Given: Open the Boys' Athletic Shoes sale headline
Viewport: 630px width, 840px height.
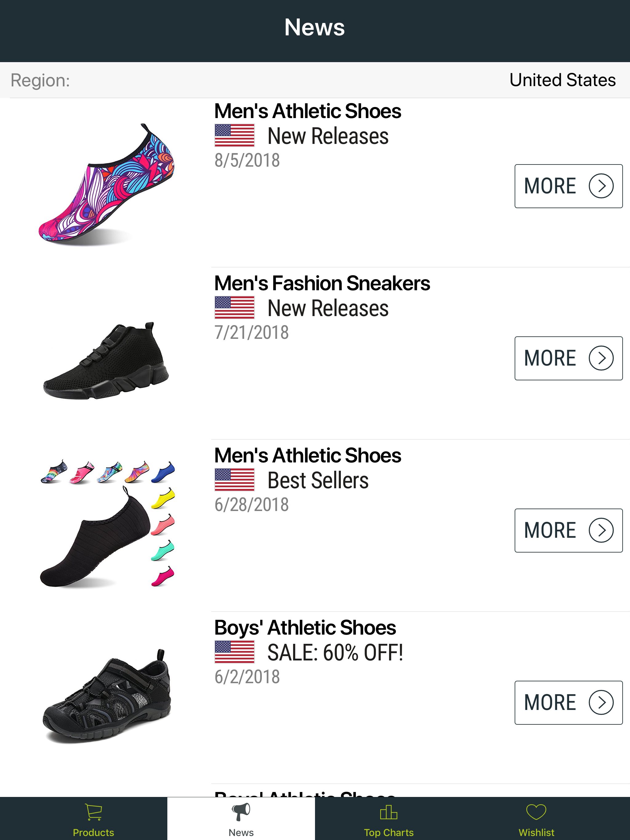Looking at the screenshot, I should [x=305, y=627].
